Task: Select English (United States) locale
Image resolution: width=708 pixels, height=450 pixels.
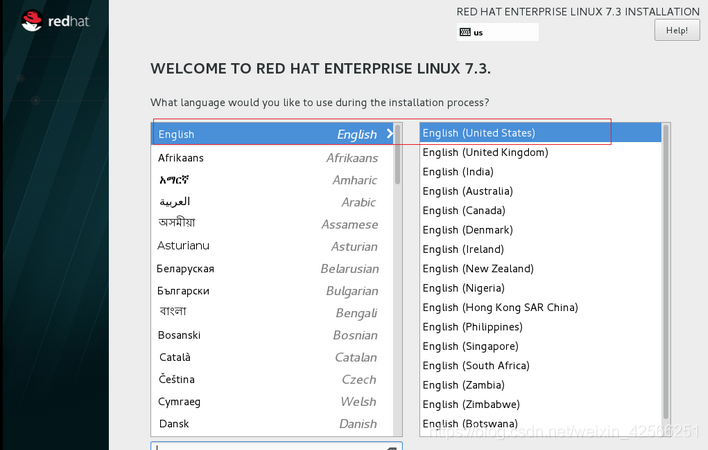Action: pyautogui.click(x=541, y=133)
